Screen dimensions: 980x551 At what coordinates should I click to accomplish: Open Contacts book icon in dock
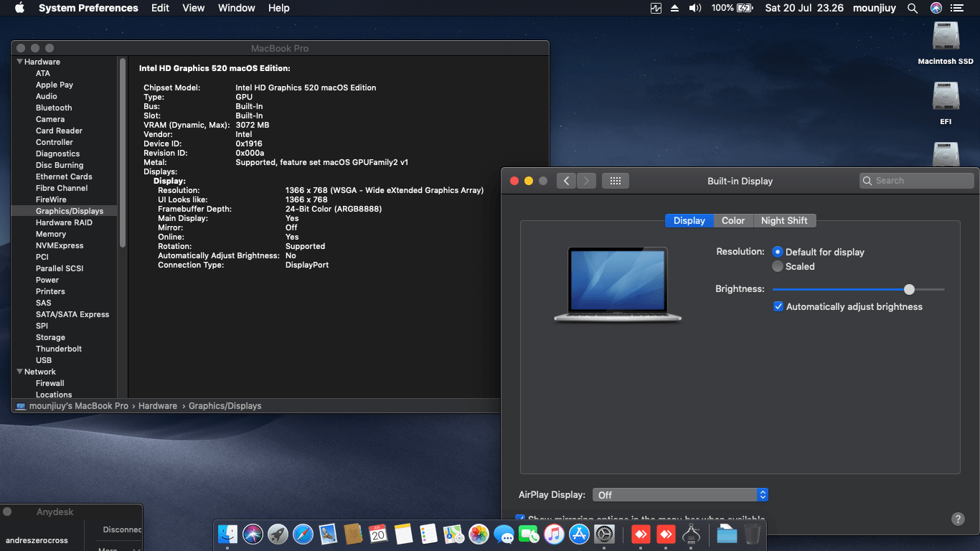pos(353,534)
